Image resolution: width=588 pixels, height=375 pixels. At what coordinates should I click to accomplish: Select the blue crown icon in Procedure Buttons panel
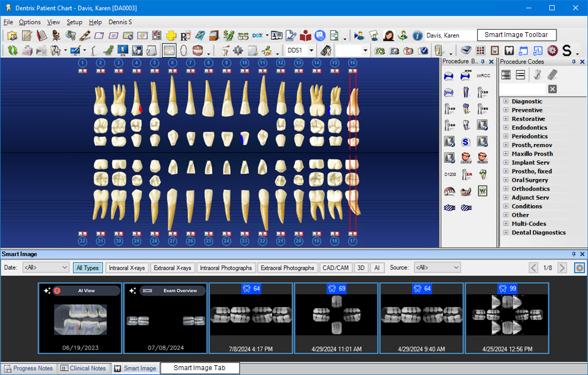click(x=449, y=76)
